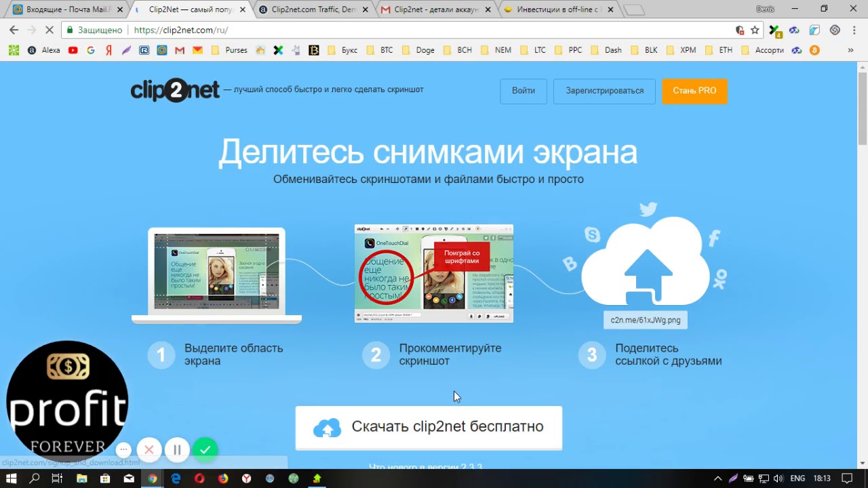The width and height of the screenshot is (868, 488).
Task: Open the YouTube bookmark icon
Action: [x=73, y=50]
